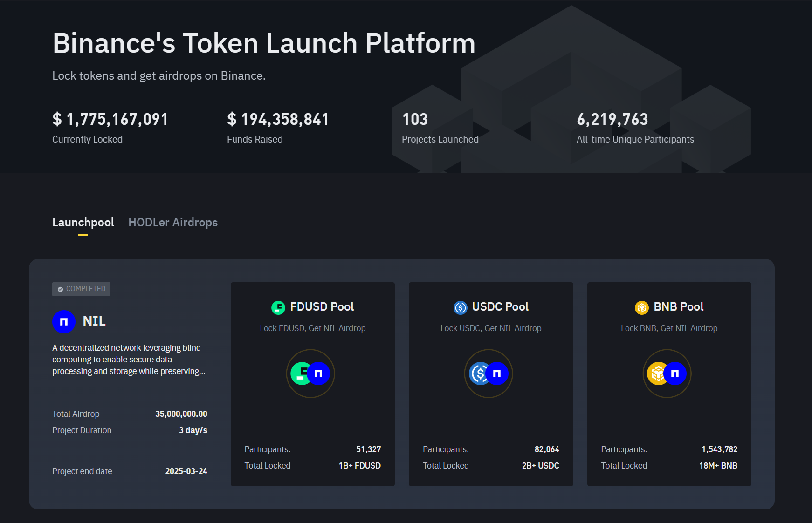Click project end date 2025-03-24
The height and width of the screenshot is (523, 812).
tap(186, 471)
